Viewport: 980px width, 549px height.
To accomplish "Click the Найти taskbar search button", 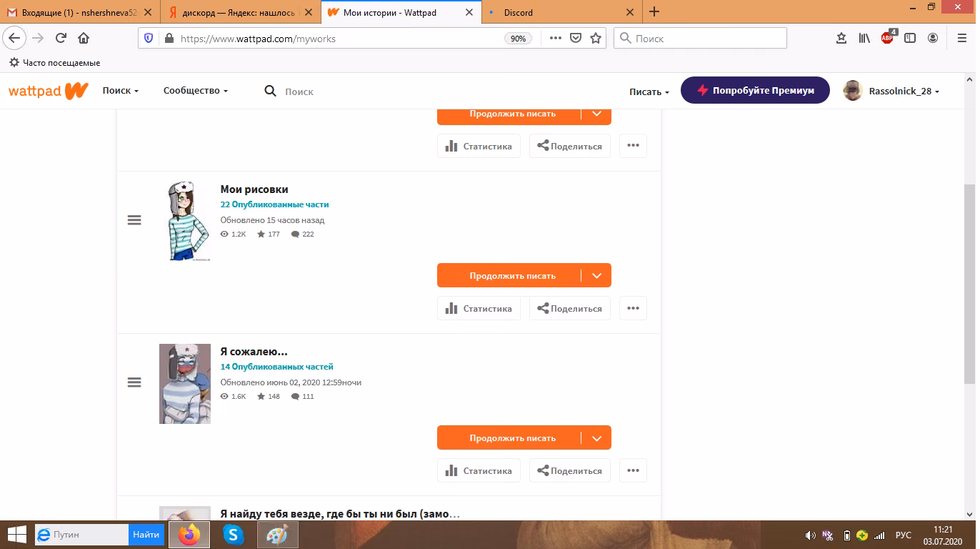I will [x=146, y=535].
